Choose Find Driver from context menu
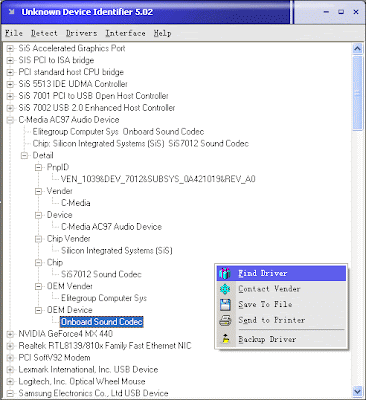The image size is (366, 400). (281, 273)
